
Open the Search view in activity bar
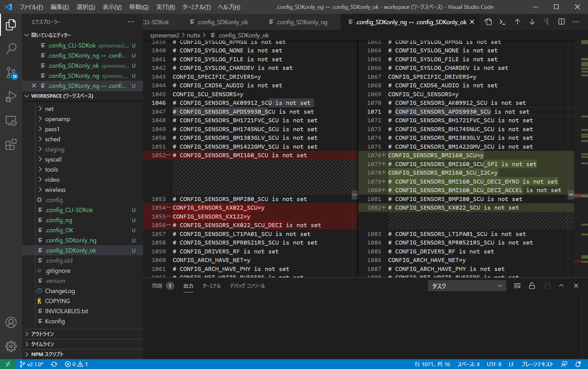[x=11, y=48]
